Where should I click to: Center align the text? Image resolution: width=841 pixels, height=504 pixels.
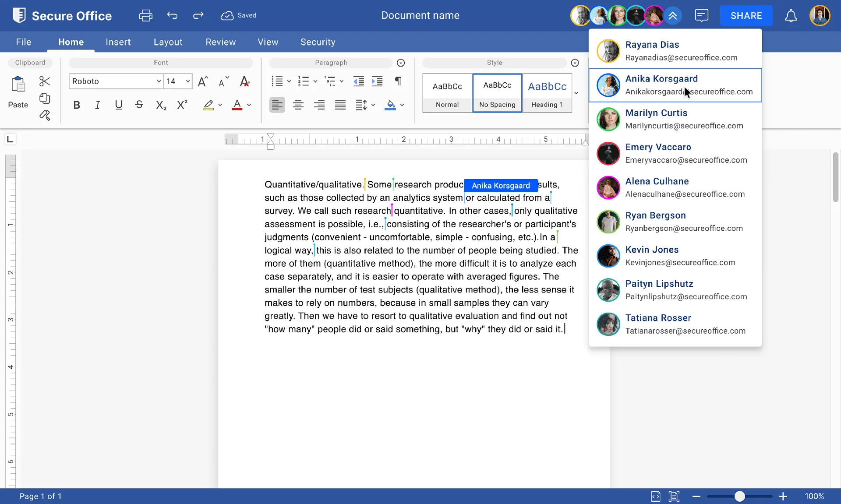coord(298,105)
